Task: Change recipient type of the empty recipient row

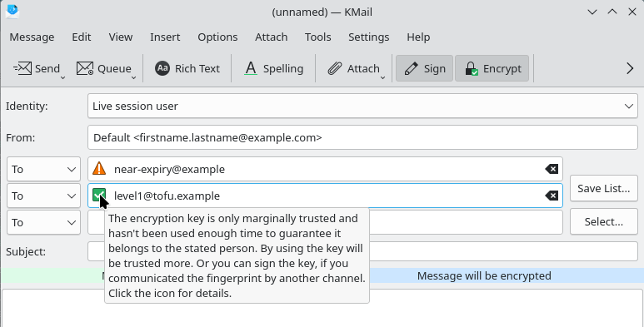Action: pos(43,222)
